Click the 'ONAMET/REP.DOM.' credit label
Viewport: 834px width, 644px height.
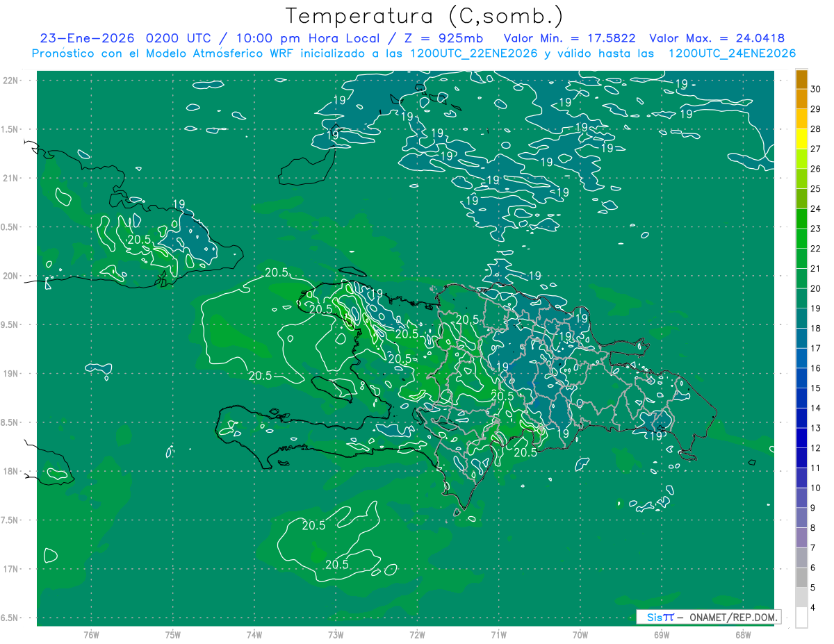pos(732,617)
